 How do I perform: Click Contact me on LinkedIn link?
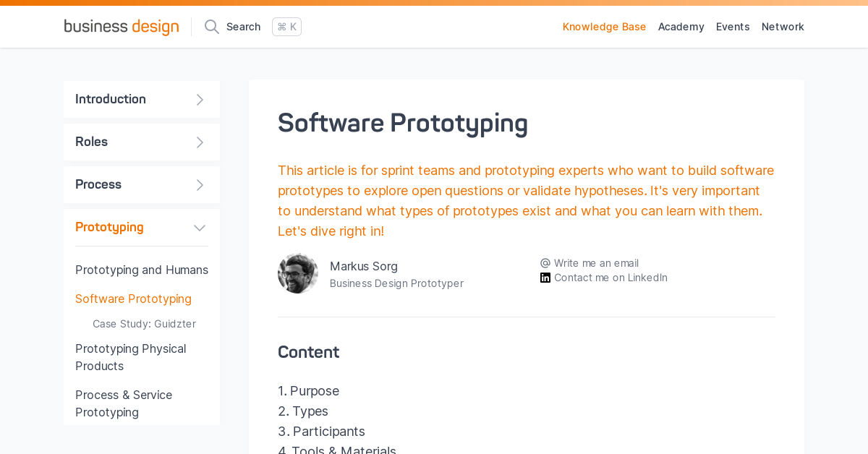pyautogui.click(x=610, y=277)
